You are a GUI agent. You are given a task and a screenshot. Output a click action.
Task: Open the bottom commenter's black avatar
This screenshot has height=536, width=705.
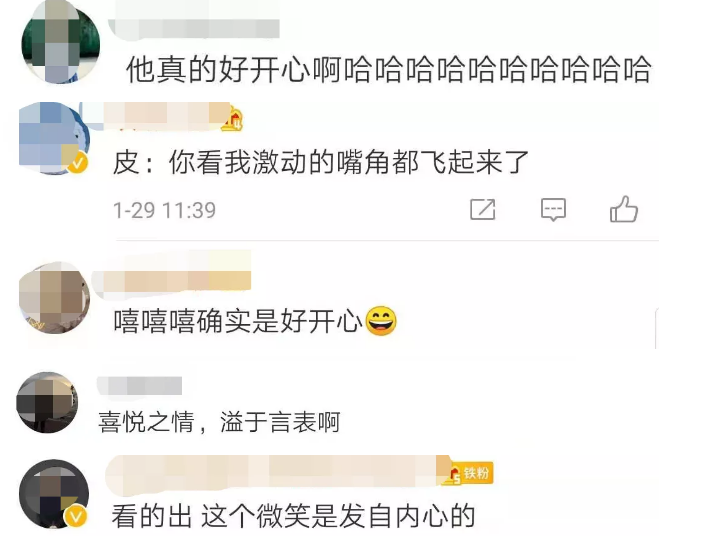[54, 494]
